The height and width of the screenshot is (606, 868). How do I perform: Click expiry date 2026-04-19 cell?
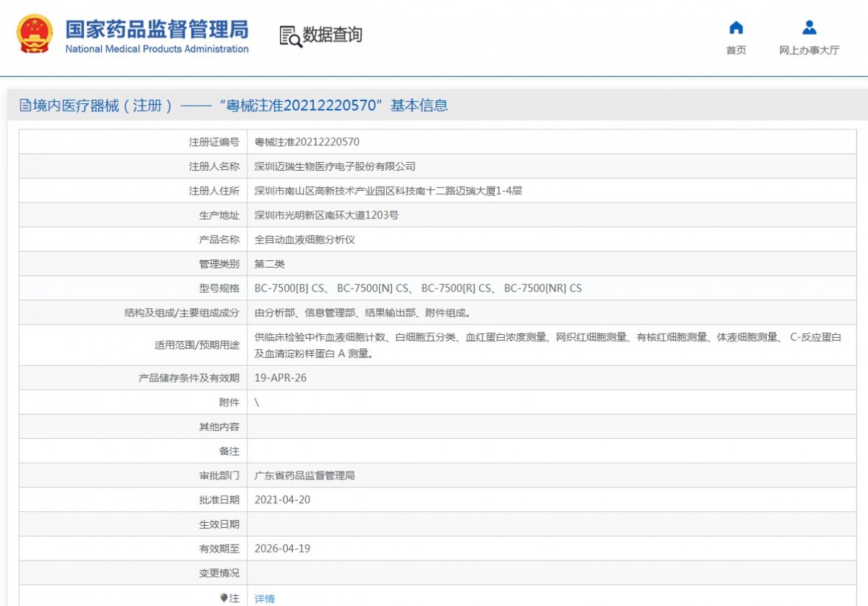tap(282, 549)
